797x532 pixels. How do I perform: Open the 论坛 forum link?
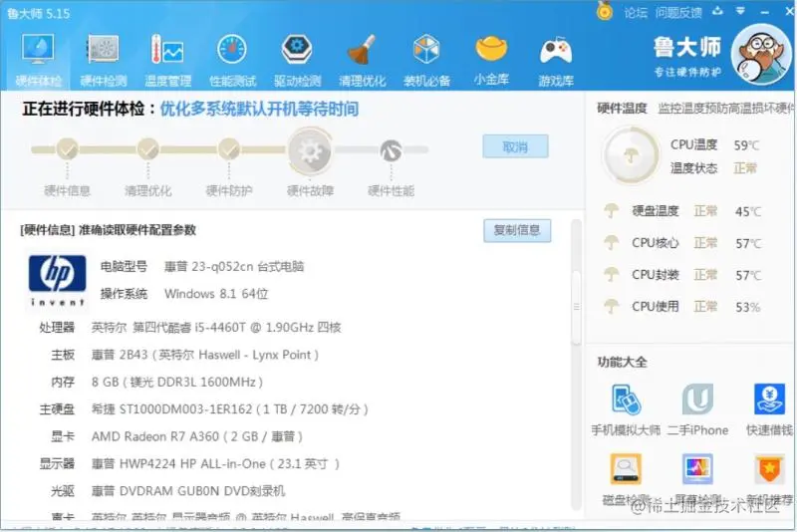pyautogui.click(x=636, y=13)
